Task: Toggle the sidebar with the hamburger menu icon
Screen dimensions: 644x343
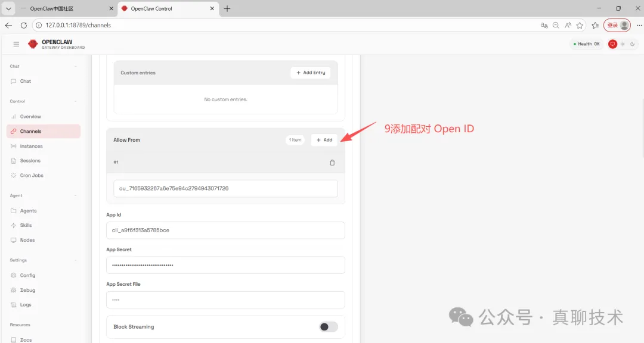Action: [16, 44]
